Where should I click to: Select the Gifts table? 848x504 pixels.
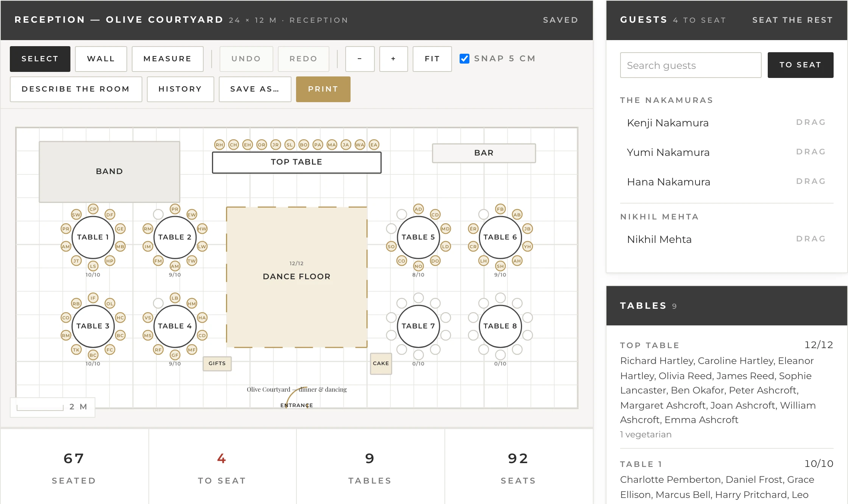[217, 363]
